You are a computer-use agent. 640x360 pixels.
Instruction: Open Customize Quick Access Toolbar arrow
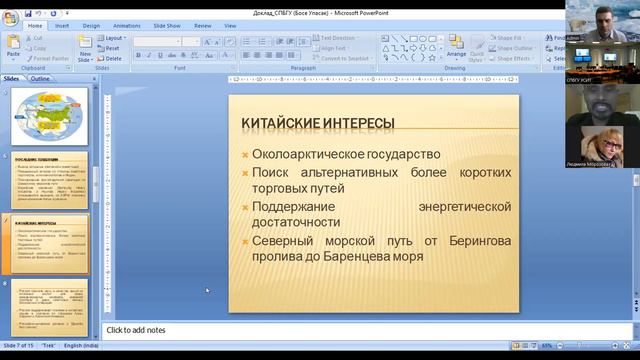pos(67,13)
